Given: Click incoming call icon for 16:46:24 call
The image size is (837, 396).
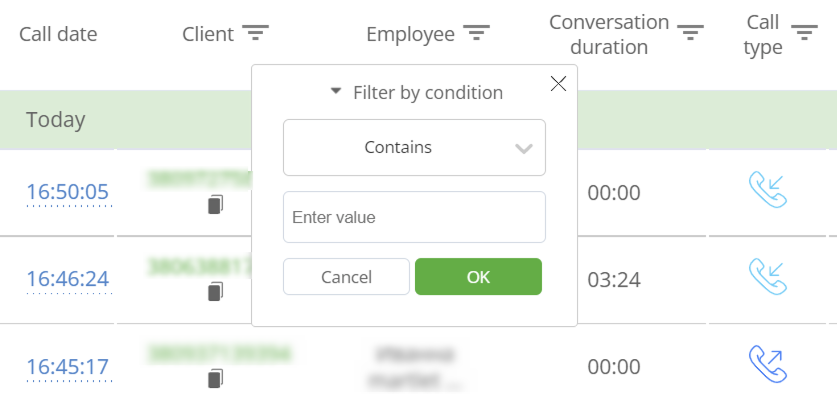Looking at the screenshot, I should pyautogui.click(x=768, y=276).
